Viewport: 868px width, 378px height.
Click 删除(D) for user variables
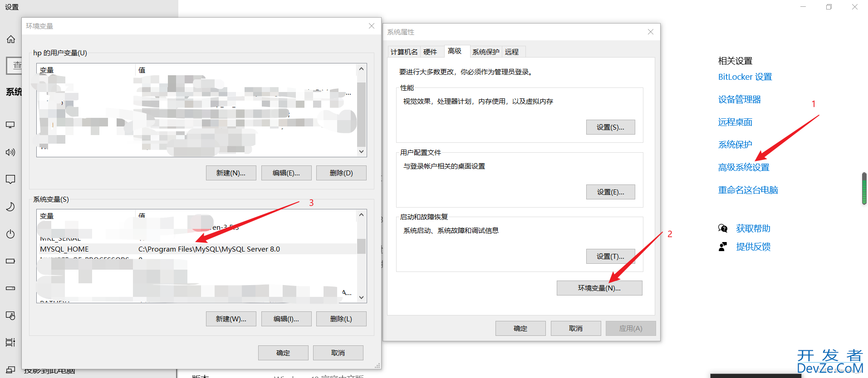[341, 173]
